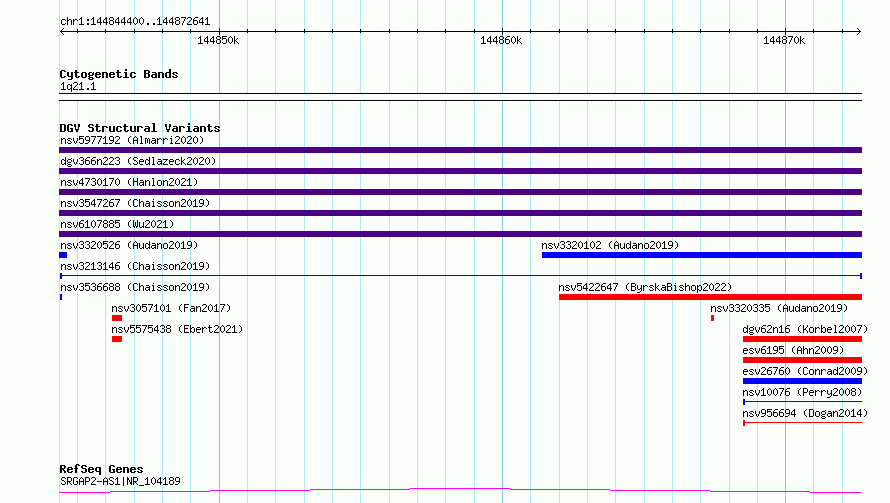Click nsv5422647 (ByrskaBishop2022) label

click(645, 287)
